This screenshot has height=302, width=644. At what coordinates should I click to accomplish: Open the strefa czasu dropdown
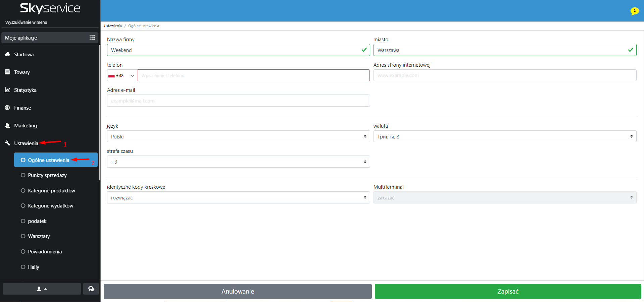[x=238, y=162]
